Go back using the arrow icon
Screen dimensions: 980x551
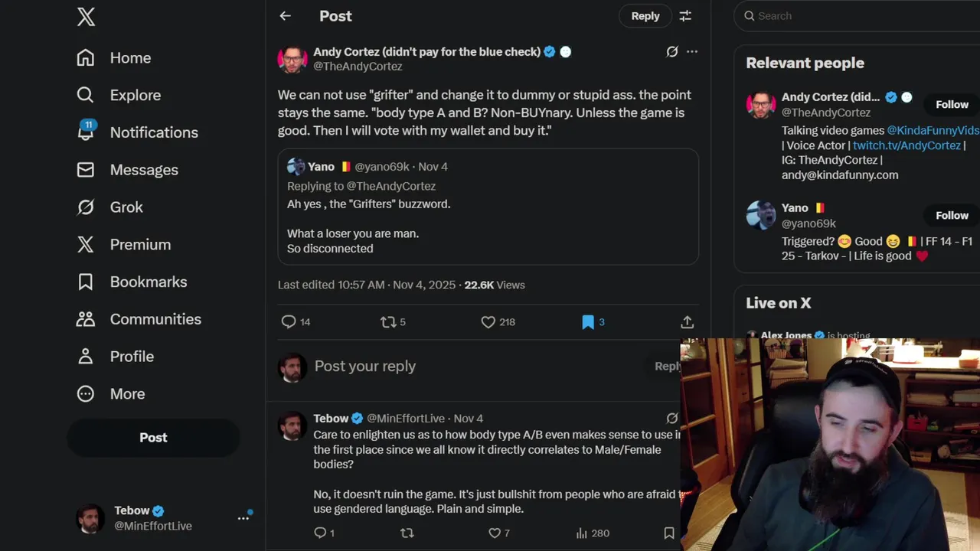[x=285, y=16]
